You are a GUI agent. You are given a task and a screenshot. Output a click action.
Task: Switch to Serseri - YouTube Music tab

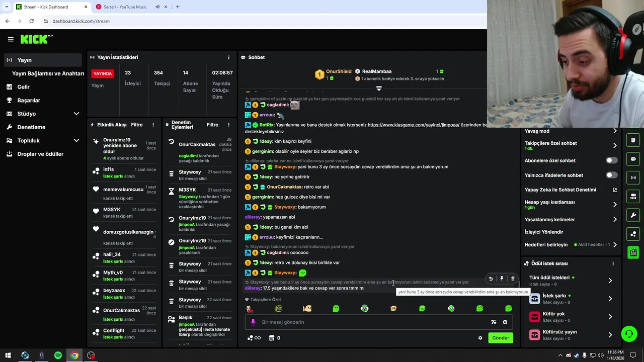(125, 7)
